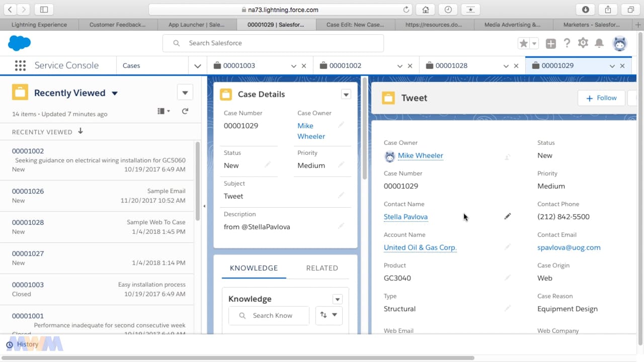
Task: Close the 00001003 workspace tab
Action: click(304, 66)
